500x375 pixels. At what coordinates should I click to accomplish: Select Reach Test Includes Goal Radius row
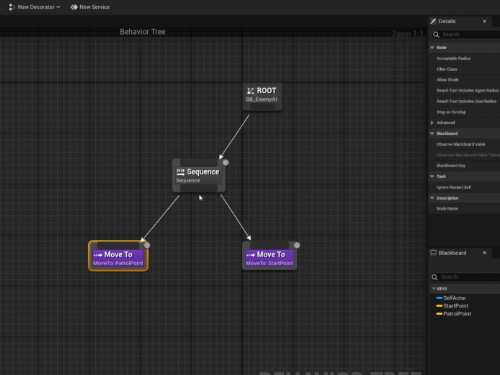pyautogui.click(x=467, y=101)
